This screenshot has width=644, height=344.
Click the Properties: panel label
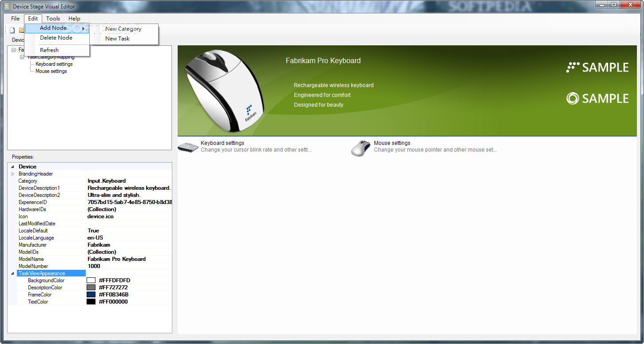click(x=23, y=157)
